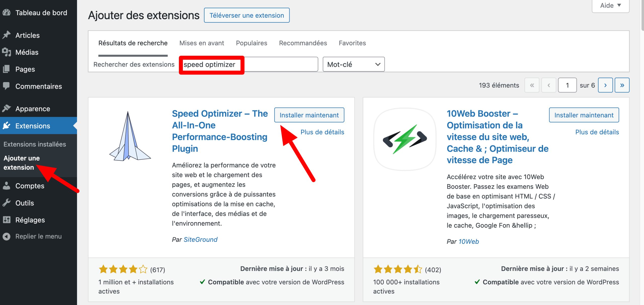The image size is (644, 305).
Task: Click the current page number field
Action: (x=567, y=85)
